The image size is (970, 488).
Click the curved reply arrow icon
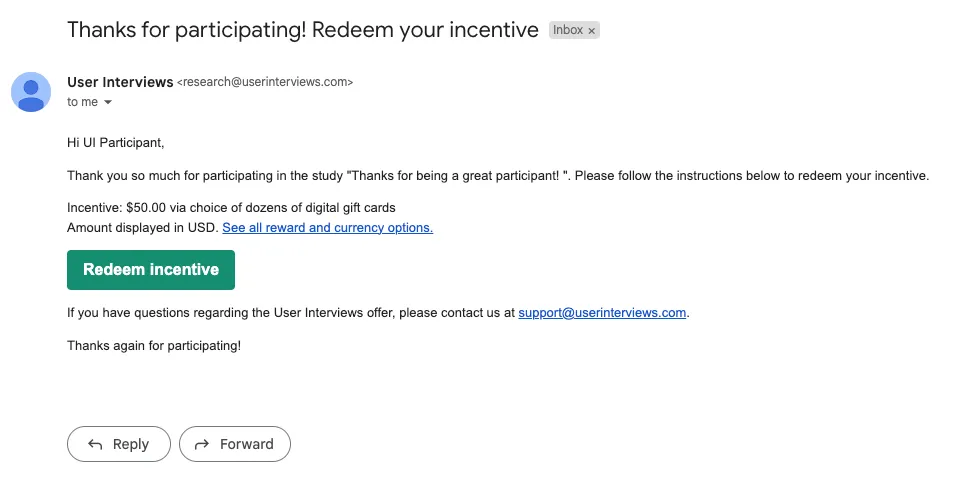point(95,444)
